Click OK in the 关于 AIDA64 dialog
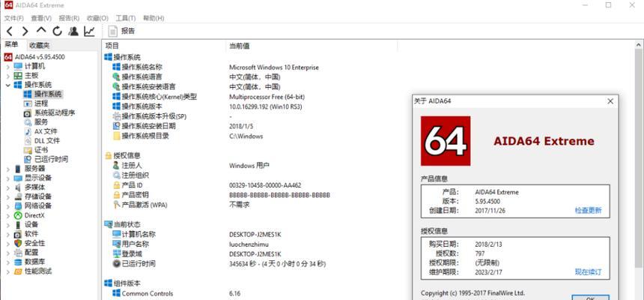Image resolution: width=644 pixels, height=300 pixels. [x=590, y=297]
